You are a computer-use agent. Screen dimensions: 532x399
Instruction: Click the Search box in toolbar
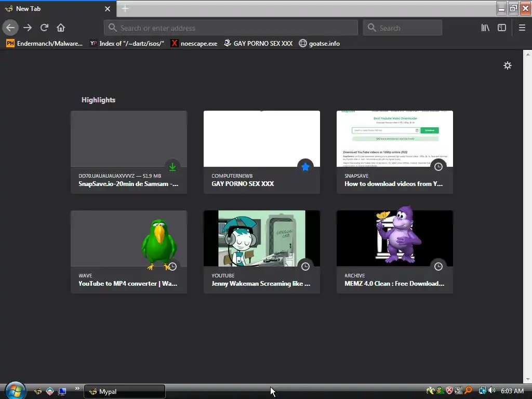coord(403,28)
